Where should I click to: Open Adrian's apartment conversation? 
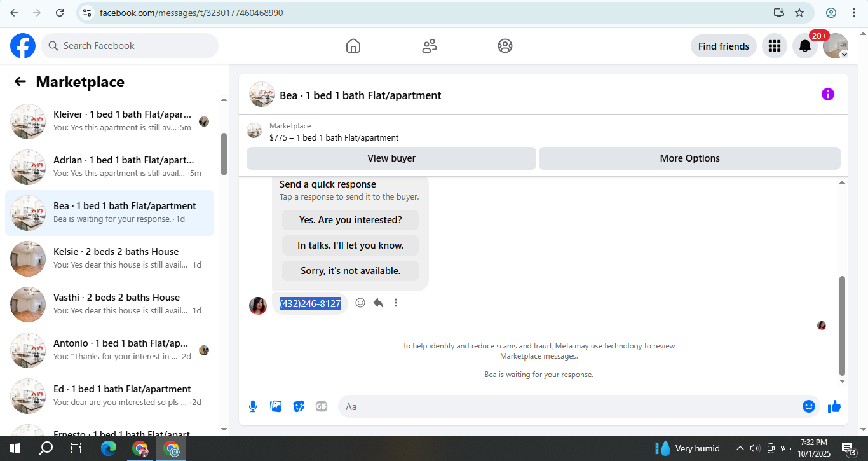coord(109,167)
